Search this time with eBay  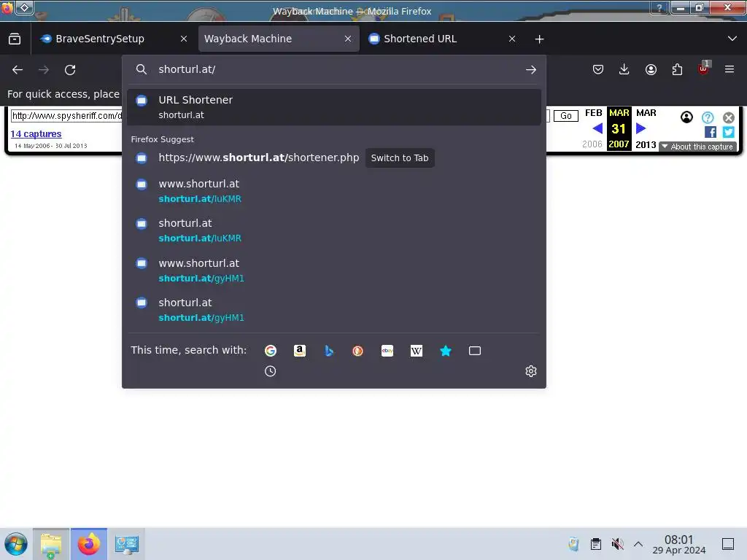pos(387,351)
